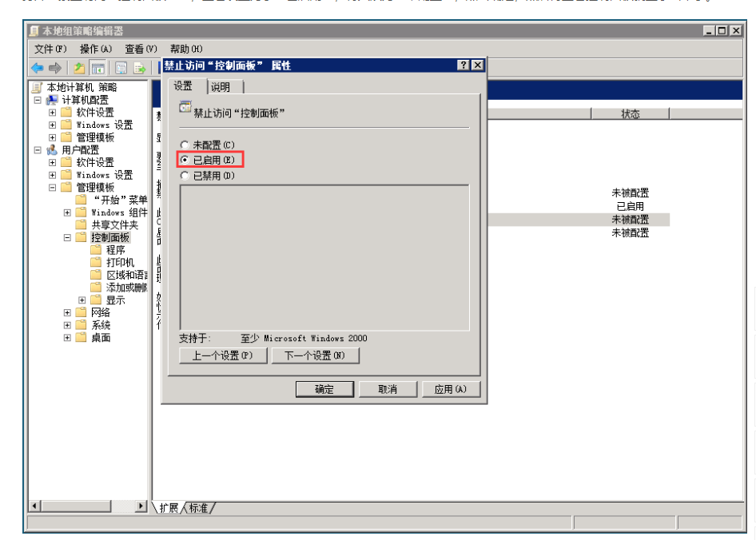756x540 pixels.
Task: Choose the 已启用 radio option
Action: tap(185, 161)
